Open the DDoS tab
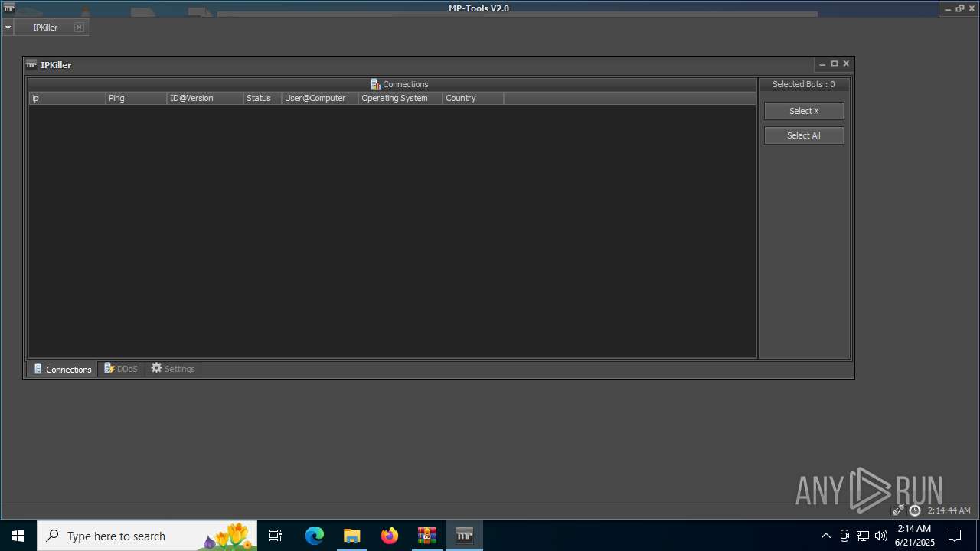980x551 pixels. coord(121,369)
